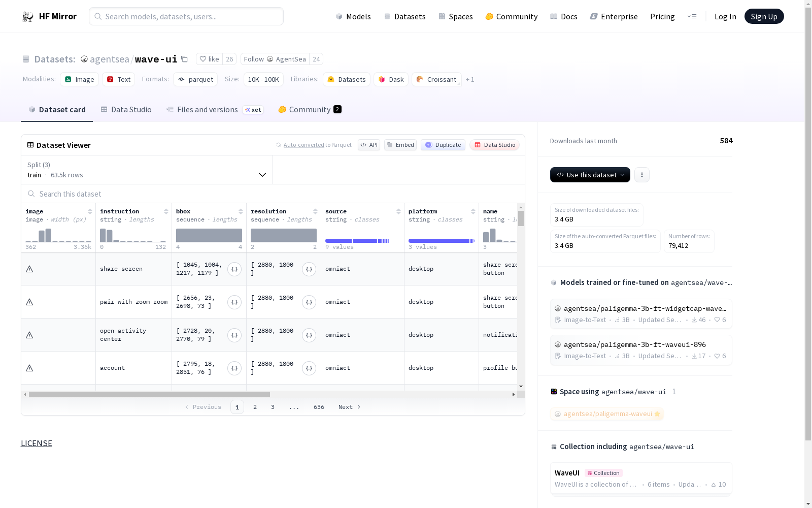This screenshot has height=508, width=812.
Task: Expand resolution JSON in open activity center row
Action: click(309, 335)
